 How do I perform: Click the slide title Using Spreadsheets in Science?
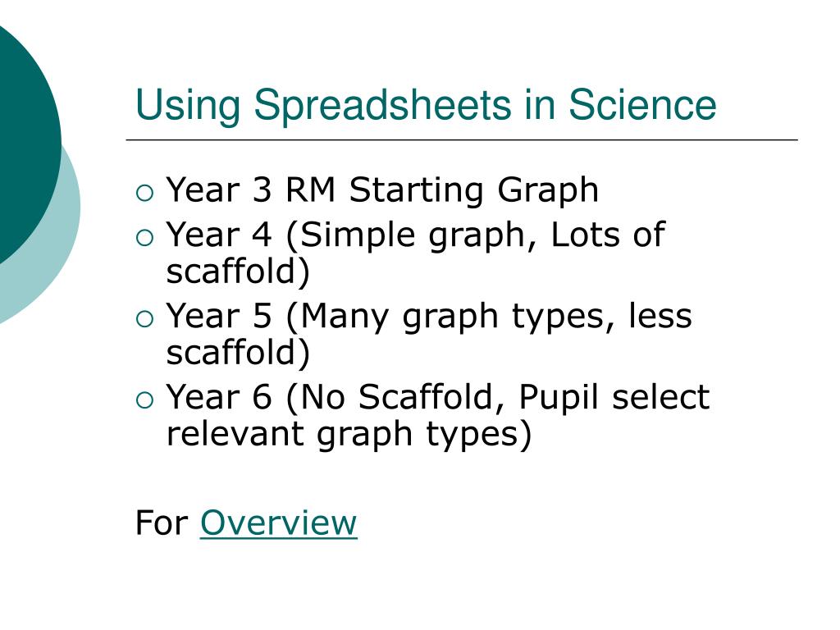[426, 106]
